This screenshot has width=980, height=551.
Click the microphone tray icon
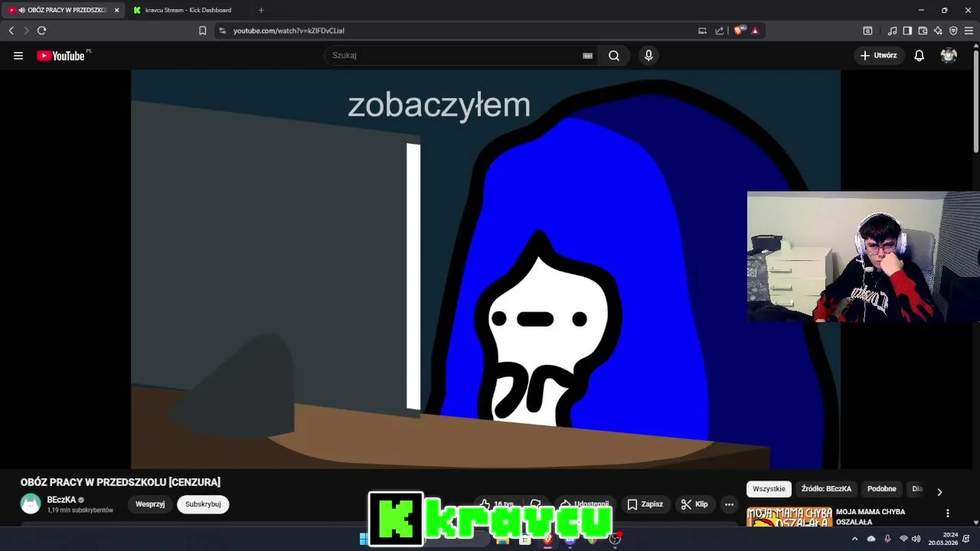(887, 539)
